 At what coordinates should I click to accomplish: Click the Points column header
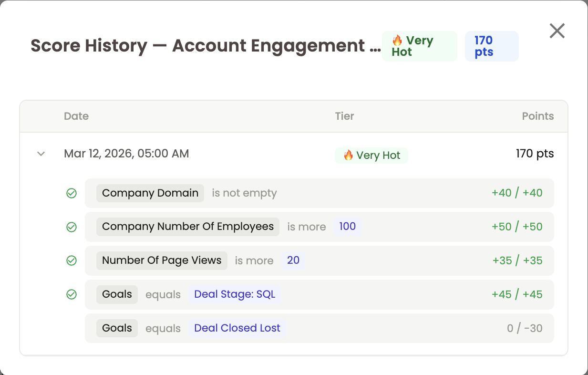coord(538,116)
